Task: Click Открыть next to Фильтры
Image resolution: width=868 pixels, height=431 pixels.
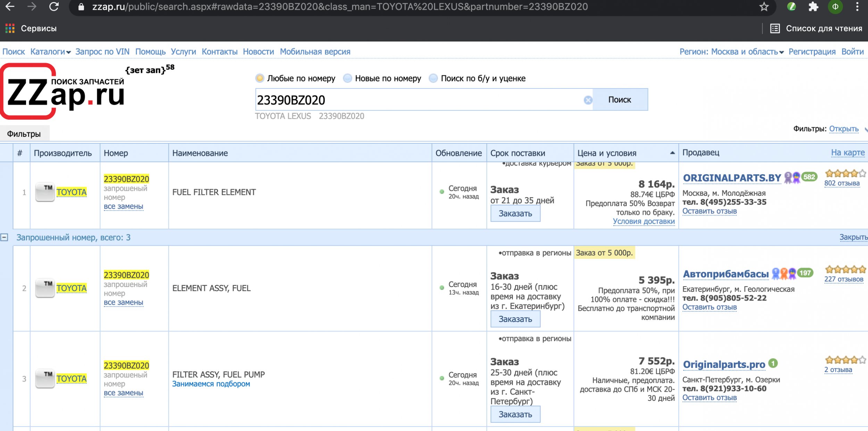Action: pos(844,129)
